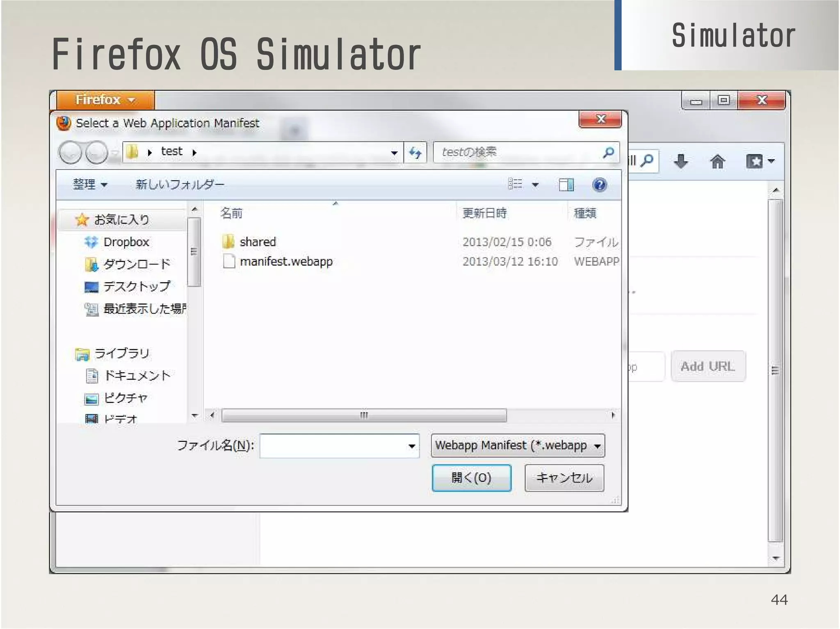Screen dimensions: 840x629
Task: Click the ドキュメント documents icon
Action: [x=92, y=375]
